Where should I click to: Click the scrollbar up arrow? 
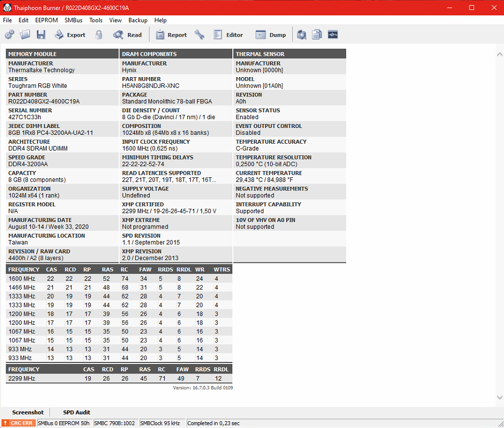pyautogui.click(x=499, y=55)
